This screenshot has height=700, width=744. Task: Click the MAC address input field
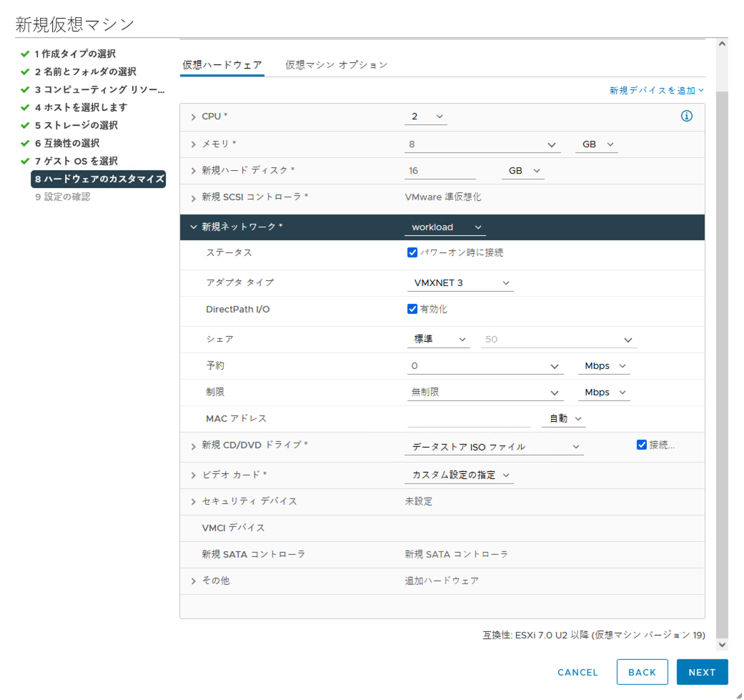[x=469, y=418]
